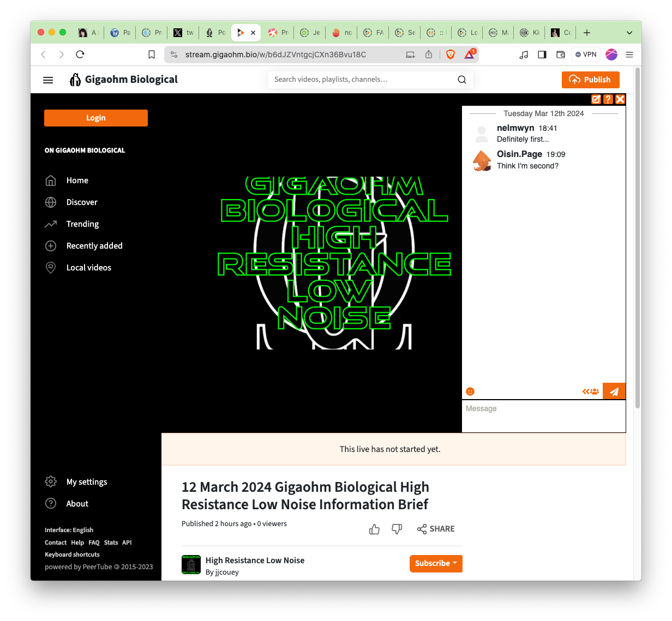Image resolution: width=672 pixels, height=621 pixels.
Task: Click the orange Login button
Action: click(x=96, y=118)
